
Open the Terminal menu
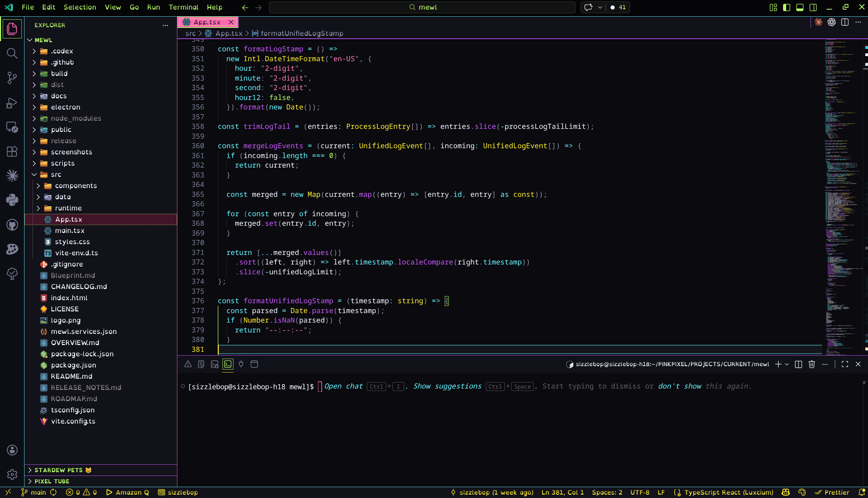(183, 7)
